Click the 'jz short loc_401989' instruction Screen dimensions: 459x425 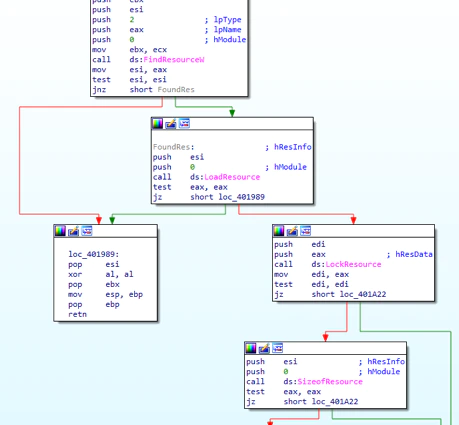tap(209, 197)
